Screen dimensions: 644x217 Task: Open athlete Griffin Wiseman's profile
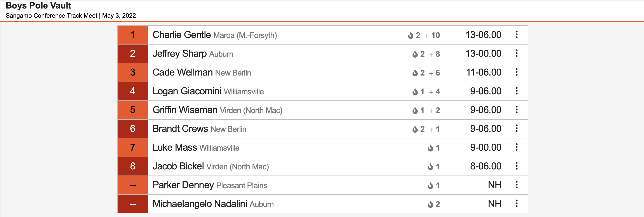(x=185, y=110)
